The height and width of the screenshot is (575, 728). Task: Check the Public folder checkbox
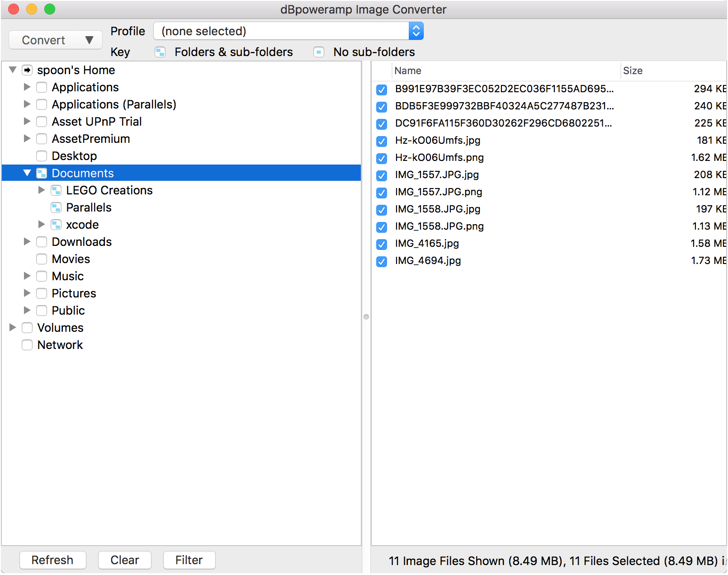[x=42, y=311]
